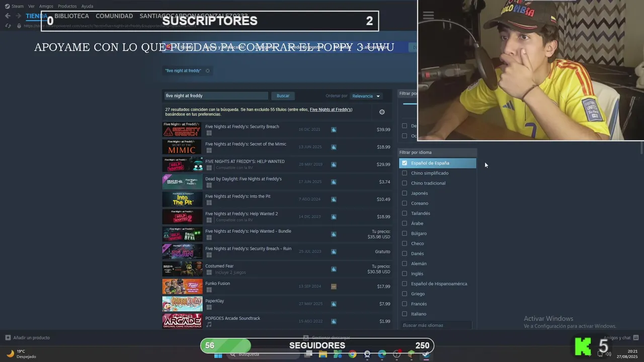Click review icon for Dead by Daylight row
644x362 pixels.
pos(334,182)
